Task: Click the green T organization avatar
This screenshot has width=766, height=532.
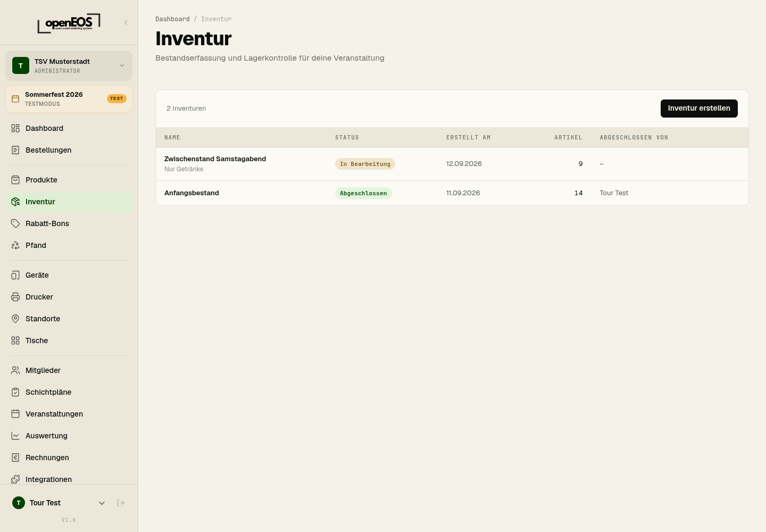Action: [x=21, y=65]
